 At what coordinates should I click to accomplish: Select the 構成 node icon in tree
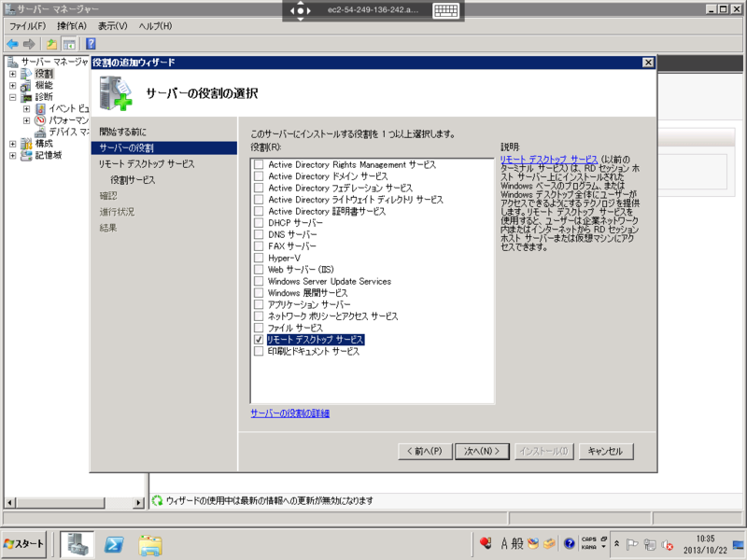point(26,144)
